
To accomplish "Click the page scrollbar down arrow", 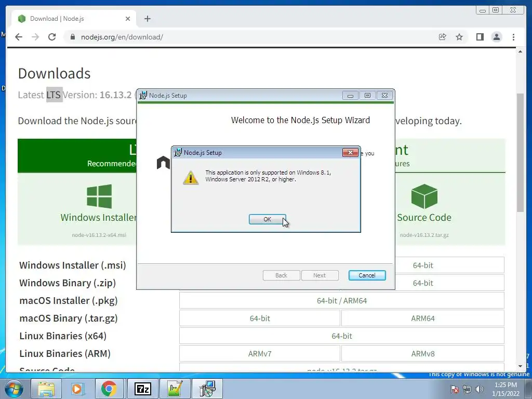I will click(520, 366).
